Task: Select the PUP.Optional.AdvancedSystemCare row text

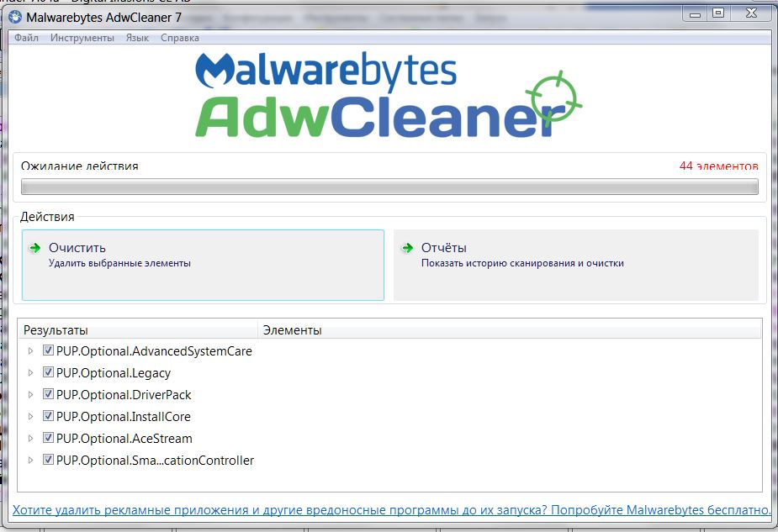Action: [x=154, y=351]
